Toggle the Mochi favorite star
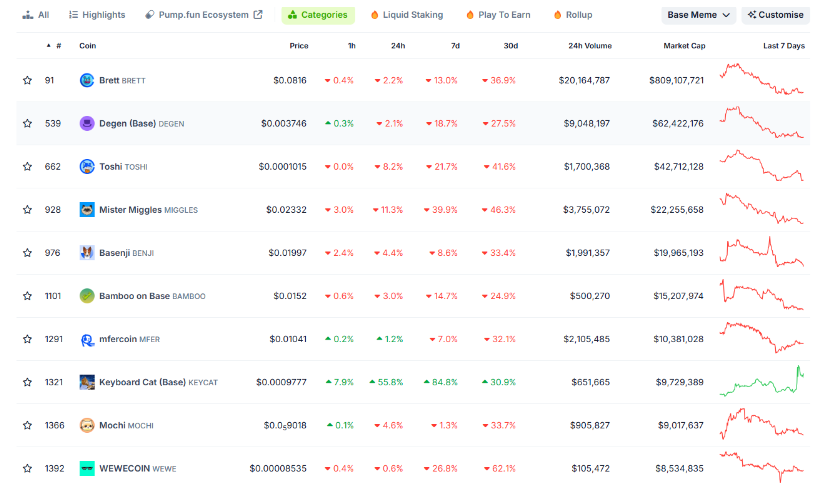Screen dimensions: 821x486 (27, 425)
